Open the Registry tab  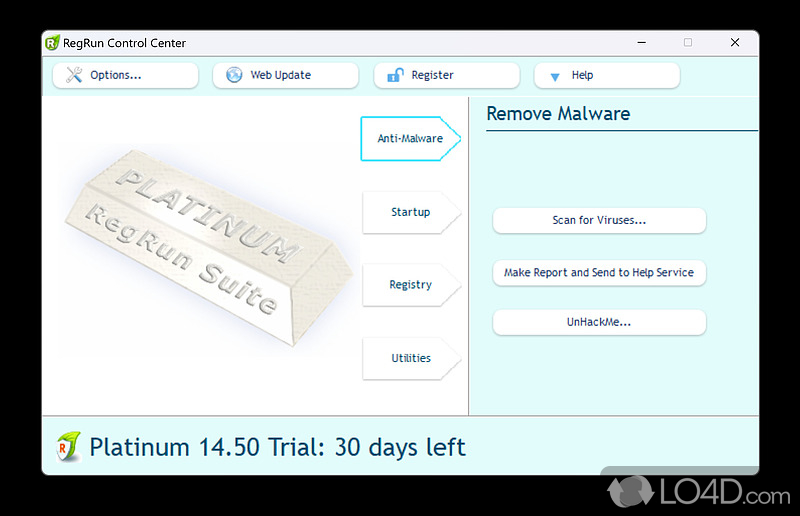410,284
